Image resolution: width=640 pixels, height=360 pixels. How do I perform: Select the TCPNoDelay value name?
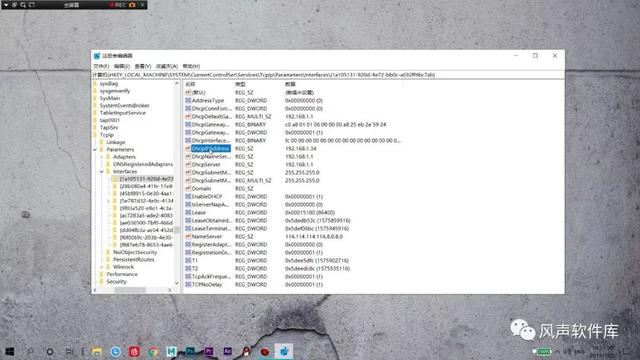207,284
